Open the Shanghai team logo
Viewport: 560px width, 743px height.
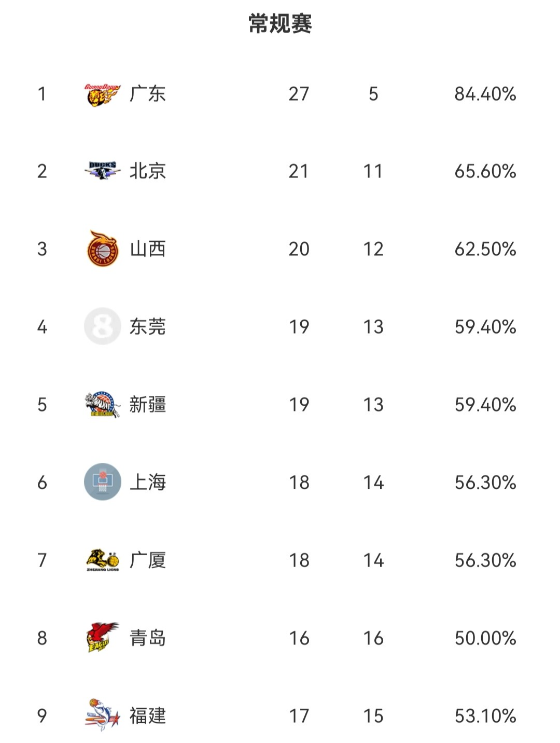click(x=102, y=482)
